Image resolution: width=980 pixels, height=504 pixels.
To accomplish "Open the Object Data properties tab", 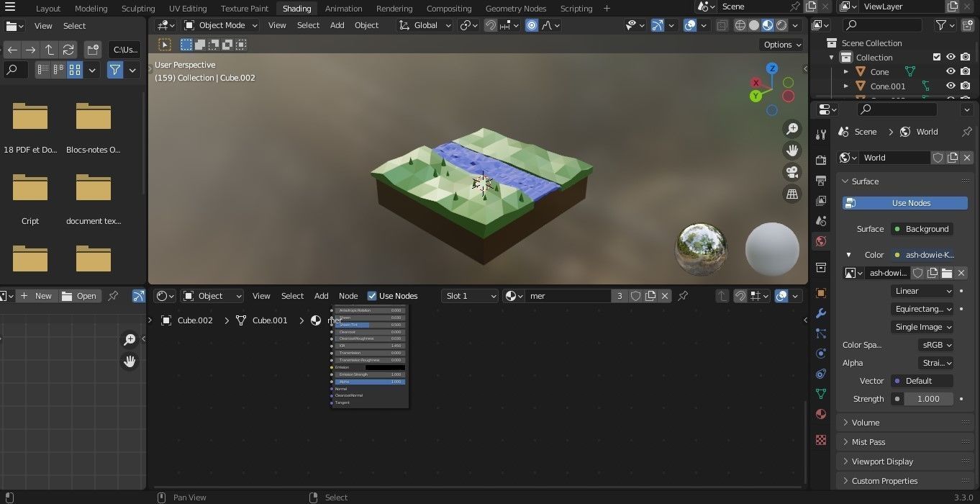I will pyautogui.click(x=821, y=394).
